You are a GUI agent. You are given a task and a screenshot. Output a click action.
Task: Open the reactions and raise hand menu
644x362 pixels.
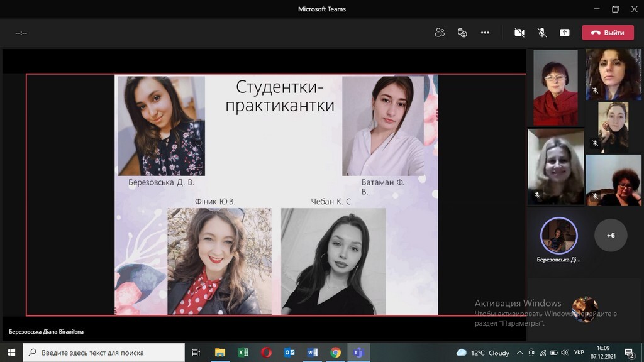tap(462, 33)
